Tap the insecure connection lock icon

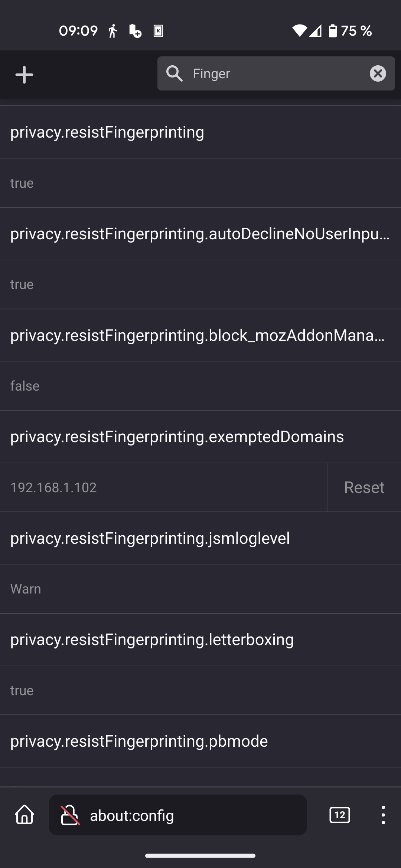pyautogui.click(x=70, y=815)
